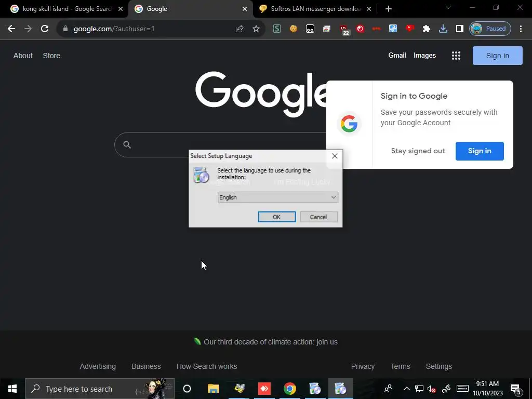The width and height of the screenshot is (532, 399).
Task: Open the red AnyDesk taskbar icon
Action: pos(264,389)
